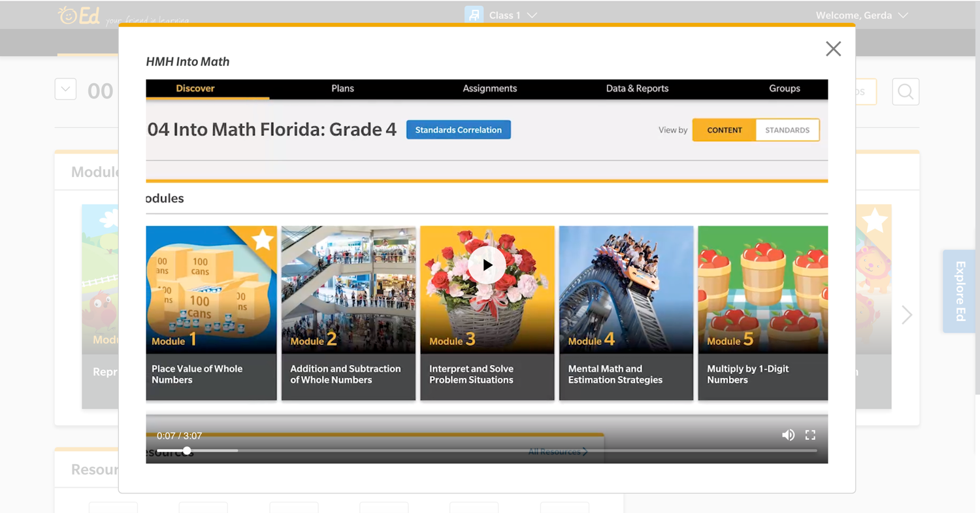980x513 pixels.
Task: Click the Standards Correlation button
Action: (458, 130)
